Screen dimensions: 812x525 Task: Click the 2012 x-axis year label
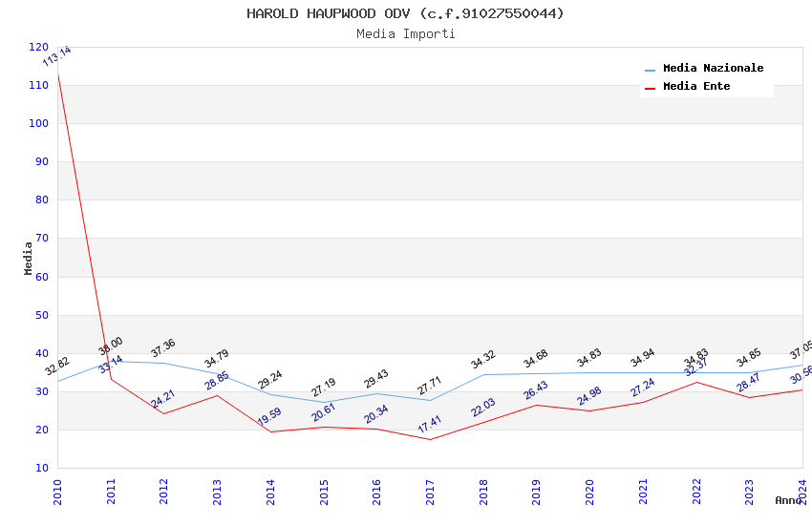click(x=163, y=493)
